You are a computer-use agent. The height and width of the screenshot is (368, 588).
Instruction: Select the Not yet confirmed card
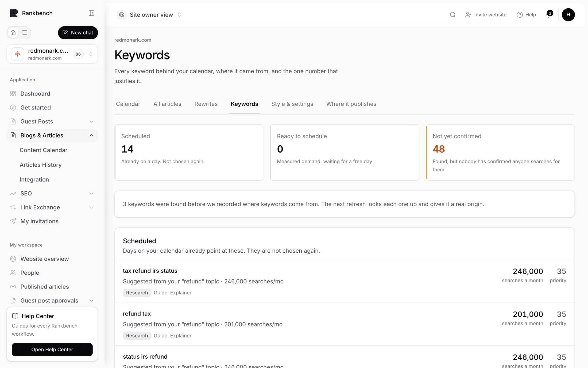500,153
